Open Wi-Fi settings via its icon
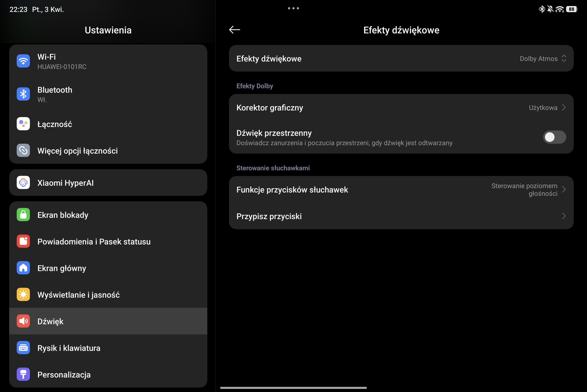This screenshot has width=587, height=392. point(23,61)
